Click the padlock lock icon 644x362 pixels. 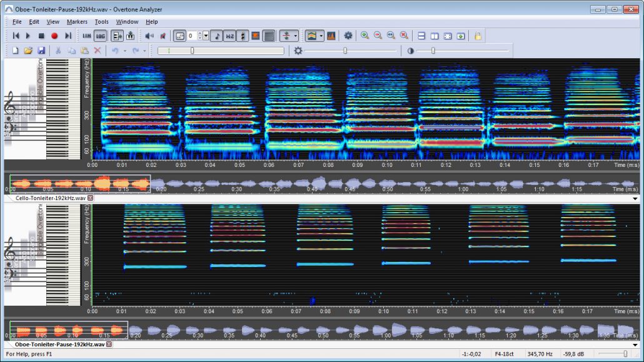click(478, 36)
